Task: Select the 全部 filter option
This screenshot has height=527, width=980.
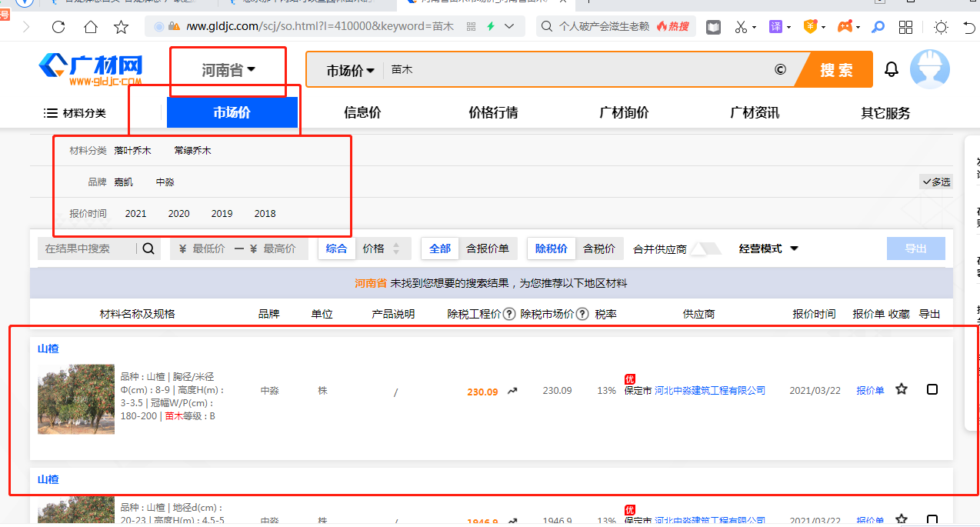Action: point(440,248)
